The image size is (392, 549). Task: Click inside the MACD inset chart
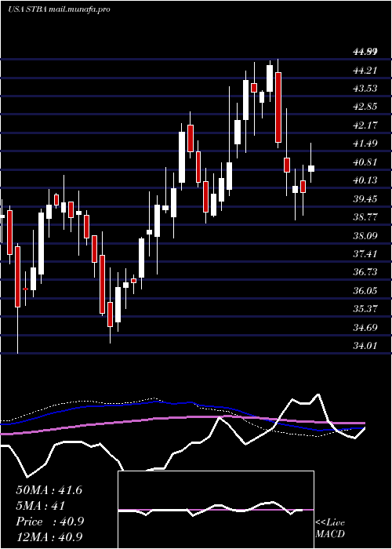coord(216,510)
